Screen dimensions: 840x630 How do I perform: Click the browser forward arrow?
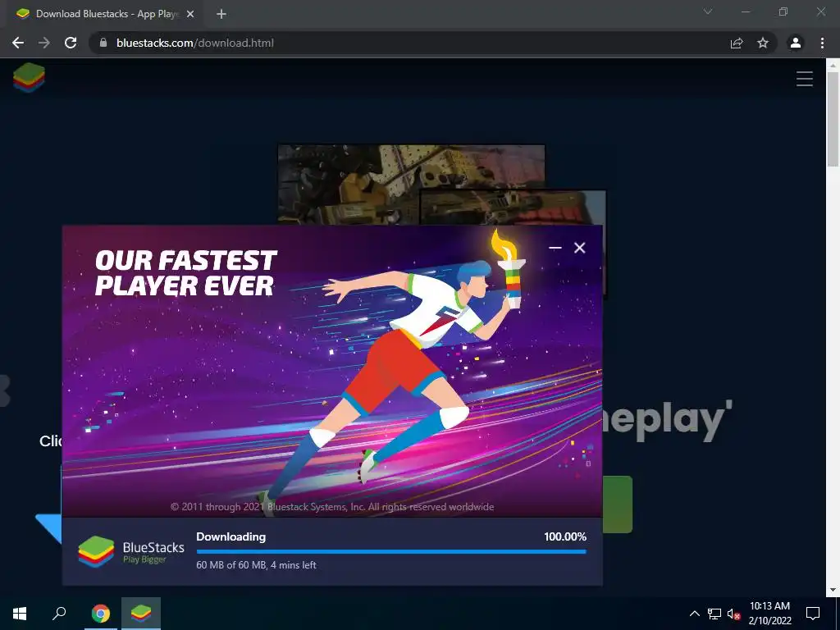44,43
